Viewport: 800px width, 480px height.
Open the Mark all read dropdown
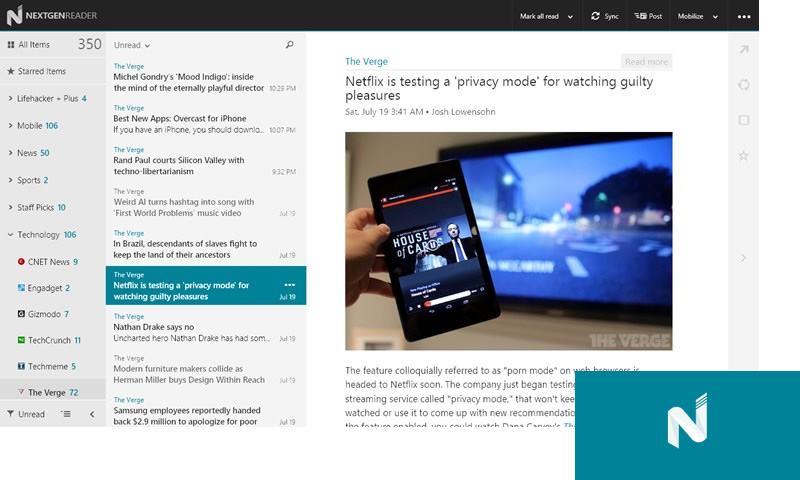pyautogui.click(x=546, y=16)
